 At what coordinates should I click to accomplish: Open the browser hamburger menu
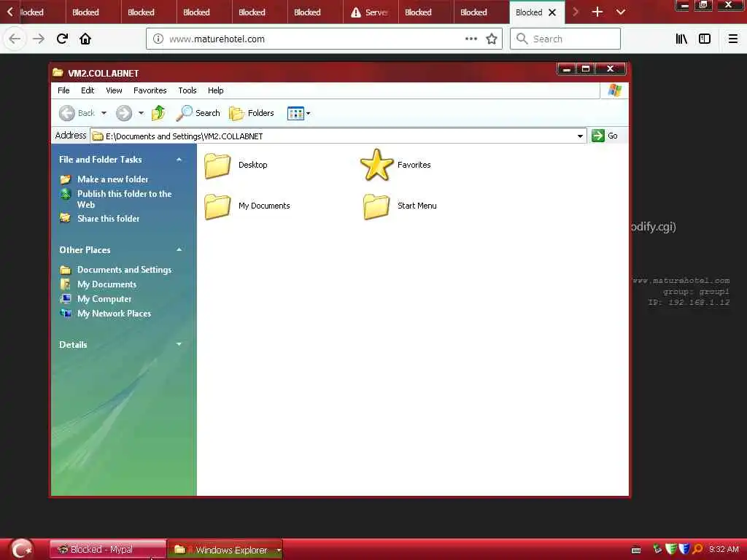point(733,39)
